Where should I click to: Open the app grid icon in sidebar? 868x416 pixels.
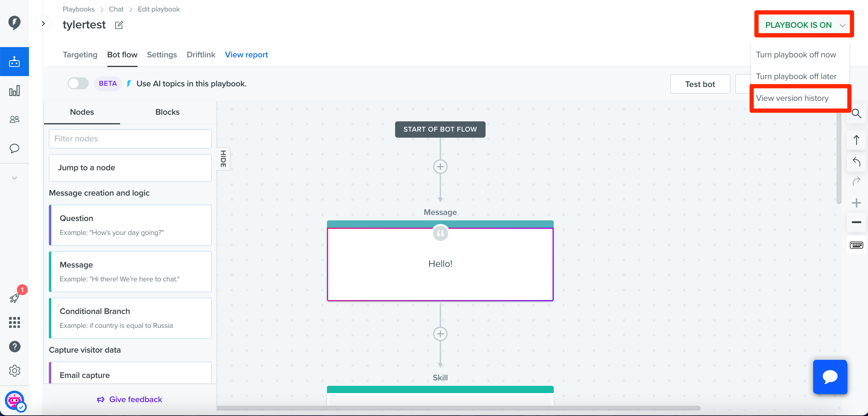14,322
